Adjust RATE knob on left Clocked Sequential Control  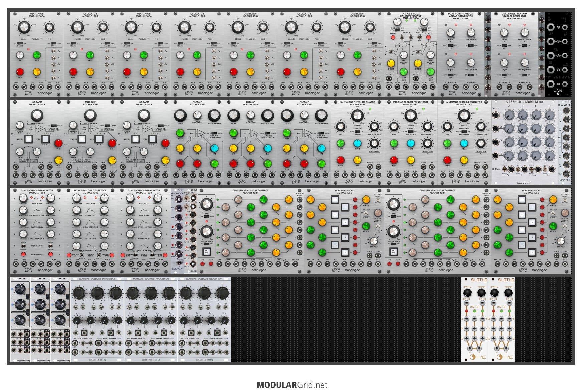coord(207,204)
